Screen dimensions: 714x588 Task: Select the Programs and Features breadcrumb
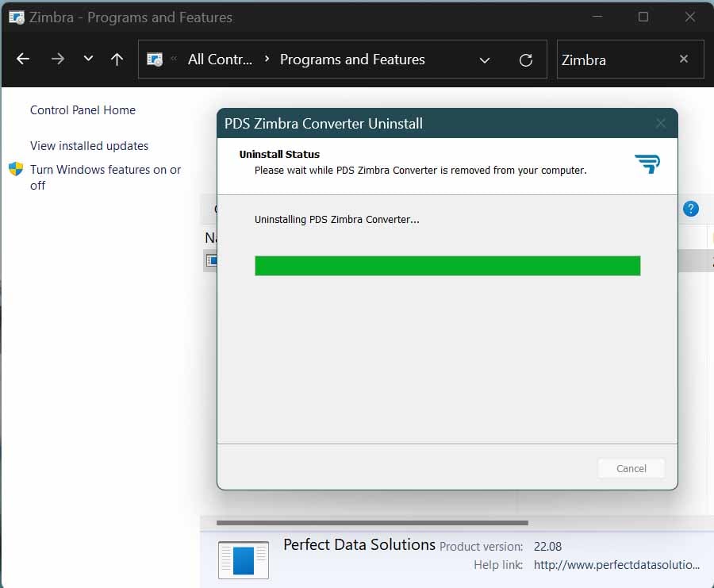tap(352, 60)
